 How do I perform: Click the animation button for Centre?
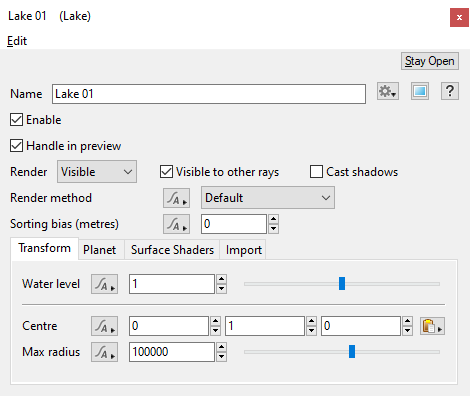tap(104, 326)
